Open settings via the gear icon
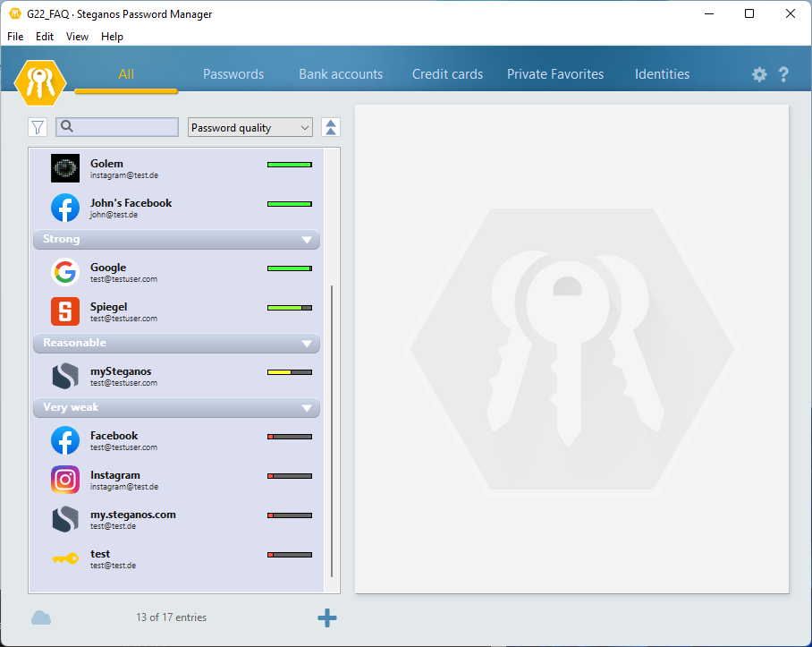 pos(759,75)
